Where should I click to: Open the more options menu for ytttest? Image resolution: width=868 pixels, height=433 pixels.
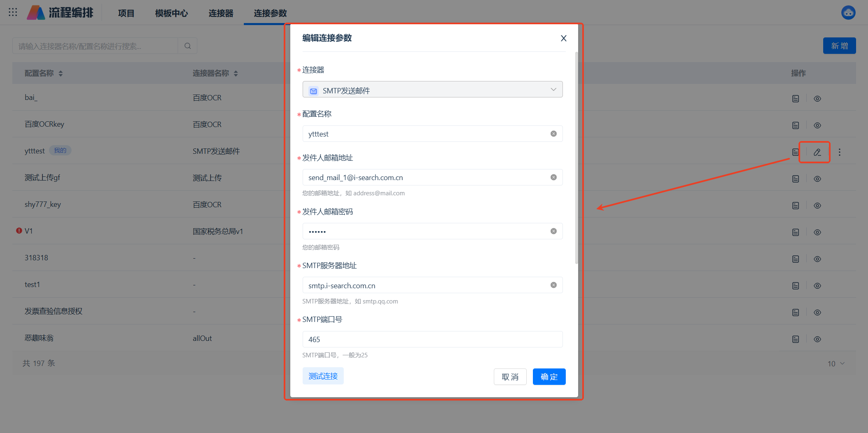840,152
